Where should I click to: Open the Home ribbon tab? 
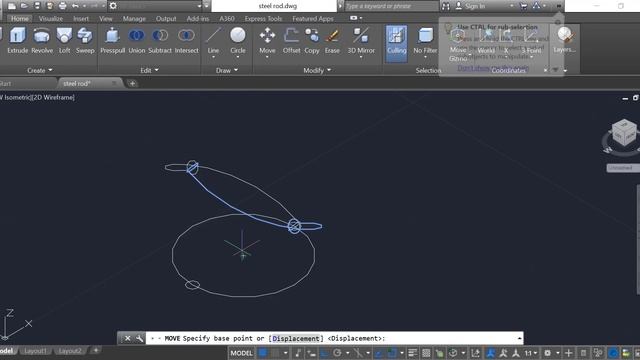(x=20, y=18)
